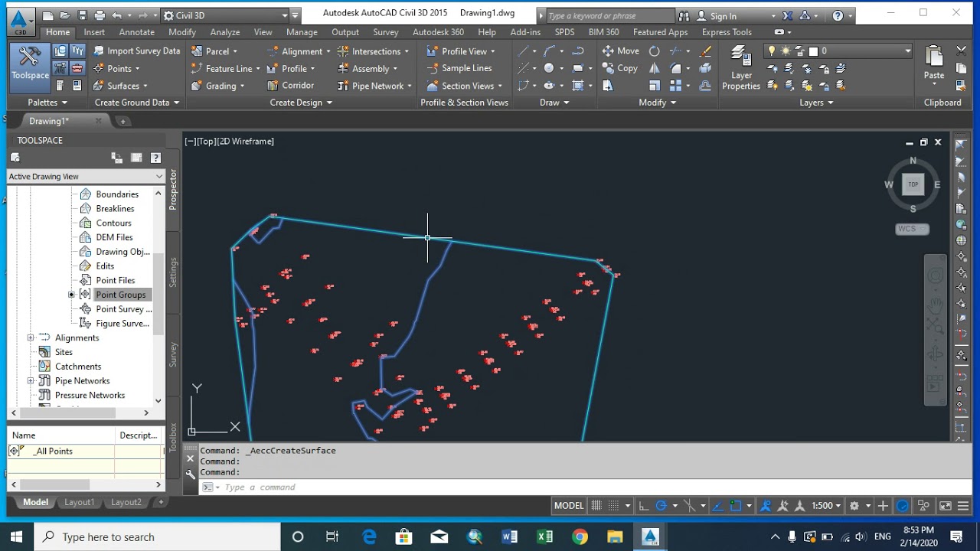Image resolution: width=980 pixels, height=551 pixels.
Task: Click the workspace switching gear icon
Action: point(854,506)
